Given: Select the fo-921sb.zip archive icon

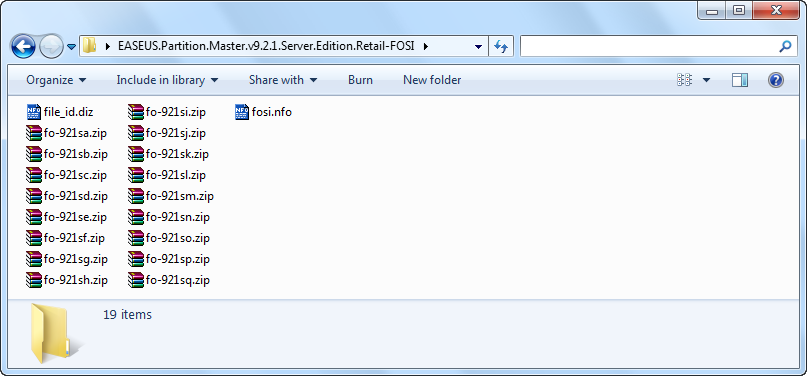Looking at the screenshot, I should [33, 154].
